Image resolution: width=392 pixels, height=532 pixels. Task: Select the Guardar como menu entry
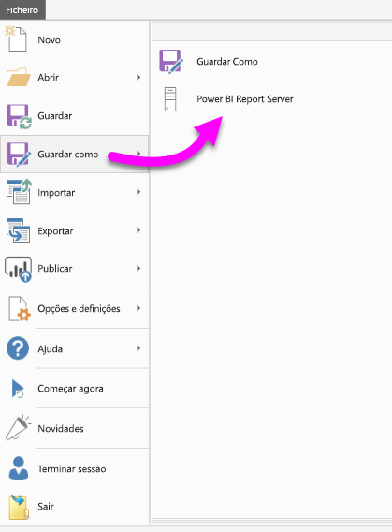tap(74, 154)
